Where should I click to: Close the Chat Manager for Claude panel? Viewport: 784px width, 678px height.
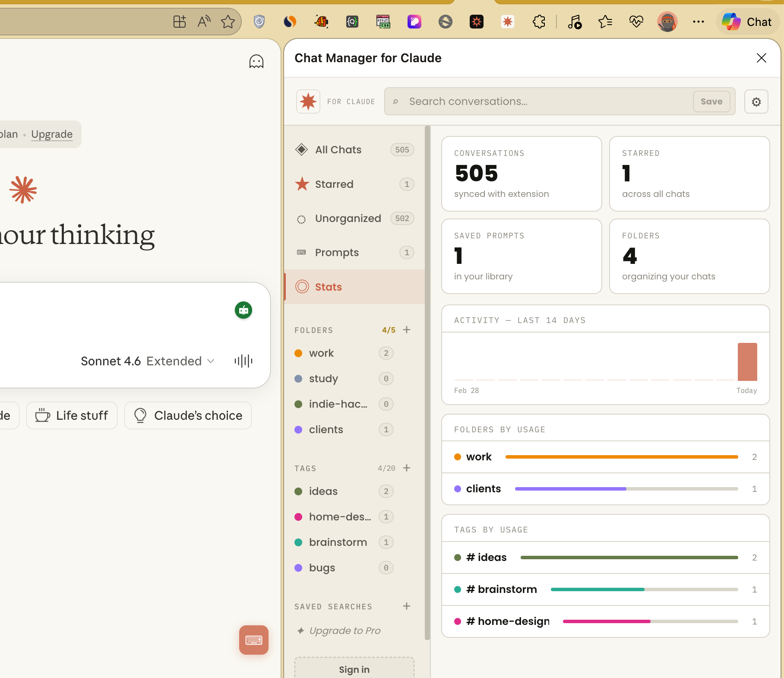[x=762, y=58]
